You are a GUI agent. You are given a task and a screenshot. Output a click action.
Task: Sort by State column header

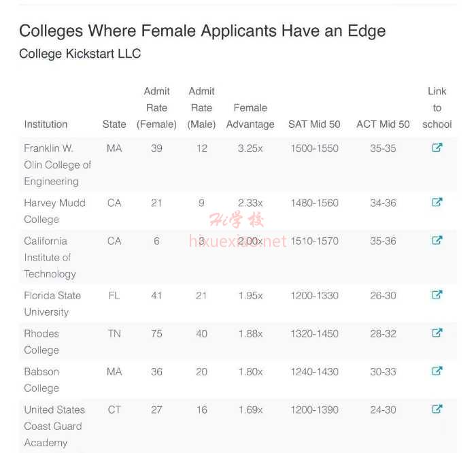pyautogui.click(x=114, y=124)
